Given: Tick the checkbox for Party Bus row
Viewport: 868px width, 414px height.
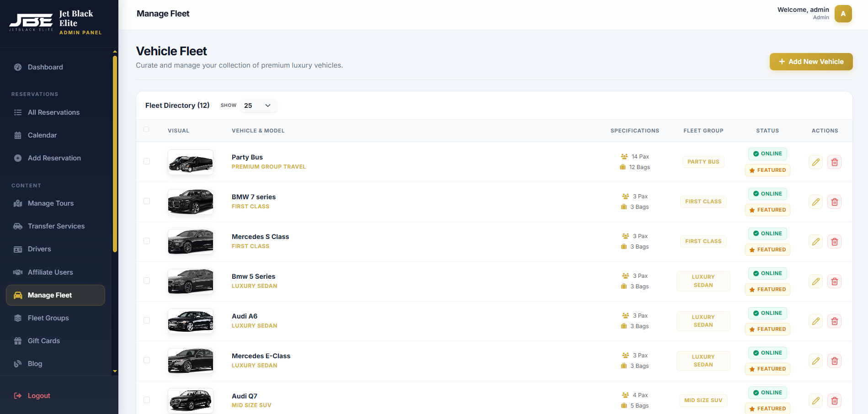Looking at the screenshot, I should coord(147,161).
